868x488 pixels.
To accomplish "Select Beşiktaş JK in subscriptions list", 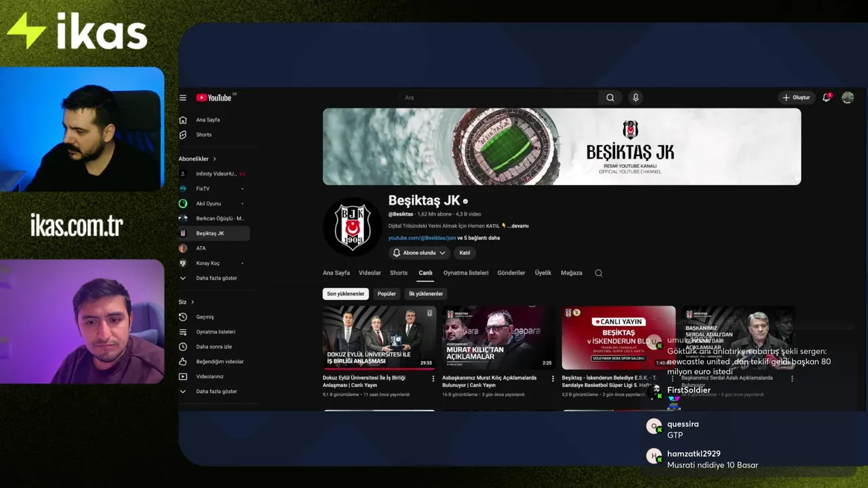I will [214, 233].
